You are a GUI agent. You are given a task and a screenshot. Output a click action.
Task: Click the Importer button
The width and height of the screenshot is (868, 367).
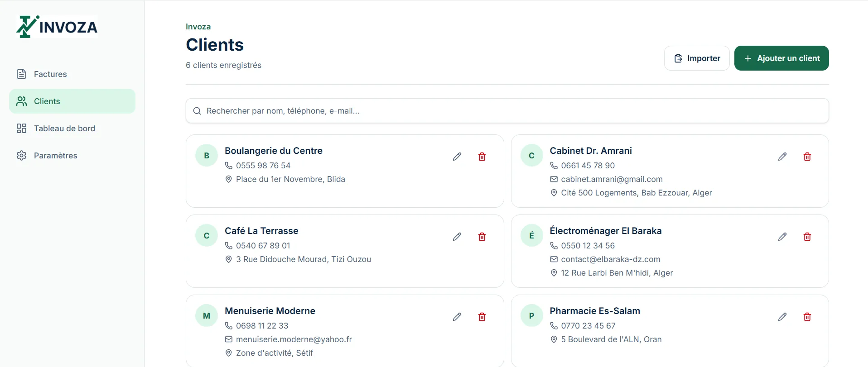click(697, 58)
